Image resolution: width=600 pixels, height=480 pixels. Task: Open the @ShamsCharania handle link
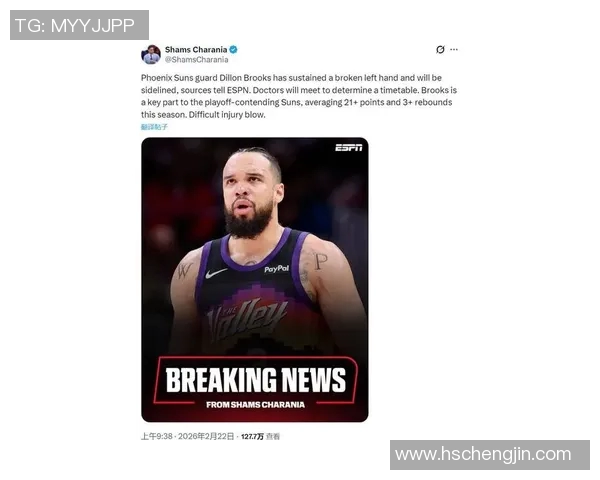tap(196, 60)
